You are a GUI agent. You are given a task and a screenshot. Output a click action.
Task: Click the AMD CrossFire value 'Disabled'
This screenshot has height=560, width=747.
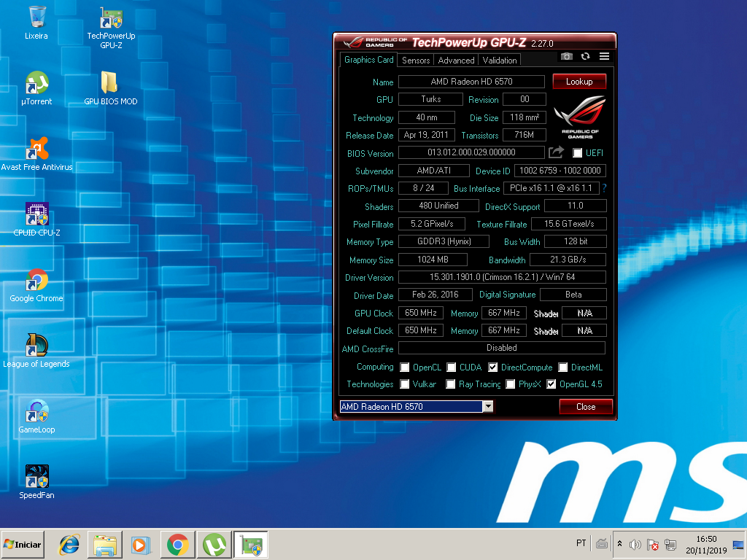[x=502, y=348]
